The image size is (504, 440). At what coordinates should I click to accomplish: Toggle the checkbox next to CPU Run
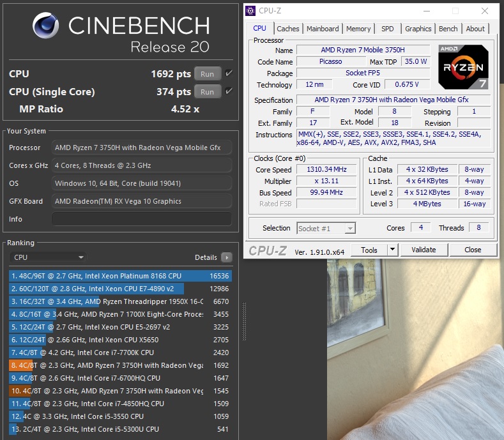pos(229,73)
